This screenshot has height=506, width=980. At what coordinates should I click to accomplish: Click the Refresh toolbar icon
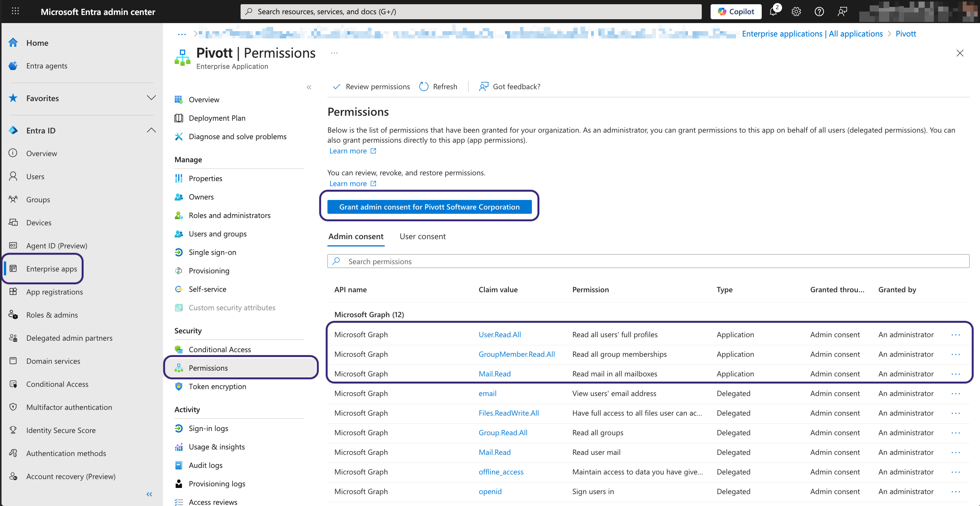(x=424, y=87)
